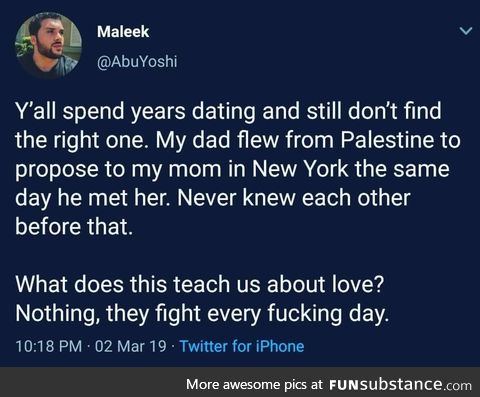Click the word 'mom' in the tweet
480x397 pixels.
[195, 169]
